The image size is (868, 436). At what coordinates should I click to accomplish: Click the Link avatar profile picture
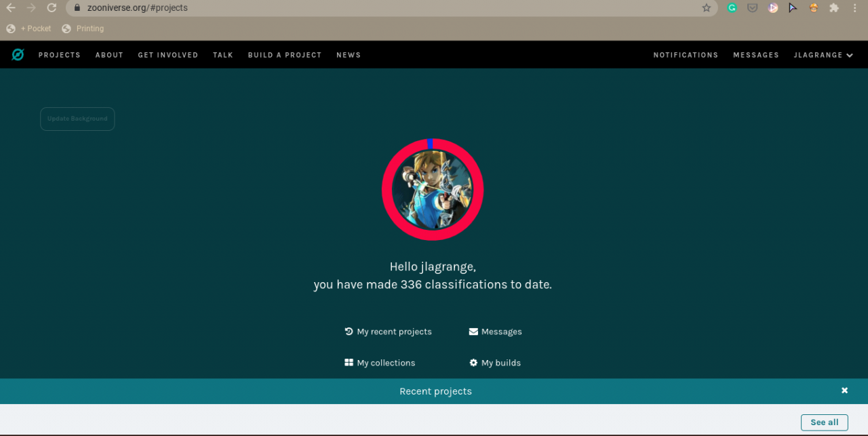coord(433,189)
